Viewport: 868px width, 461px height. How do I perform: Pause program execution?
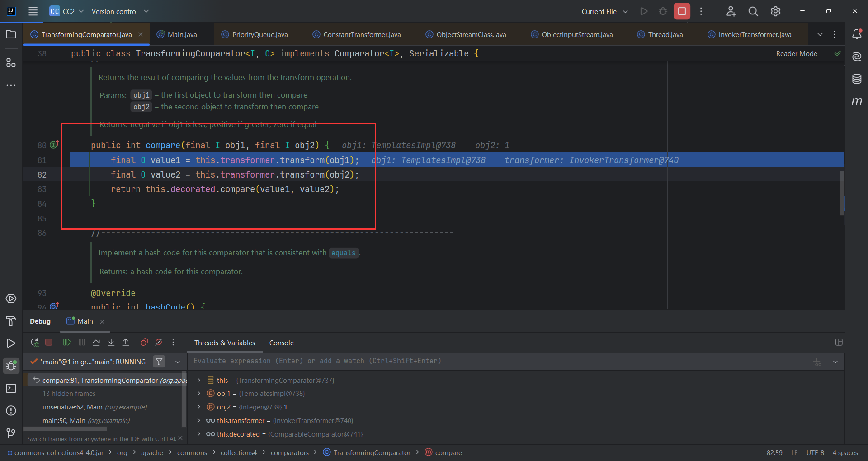click(82, 343)
